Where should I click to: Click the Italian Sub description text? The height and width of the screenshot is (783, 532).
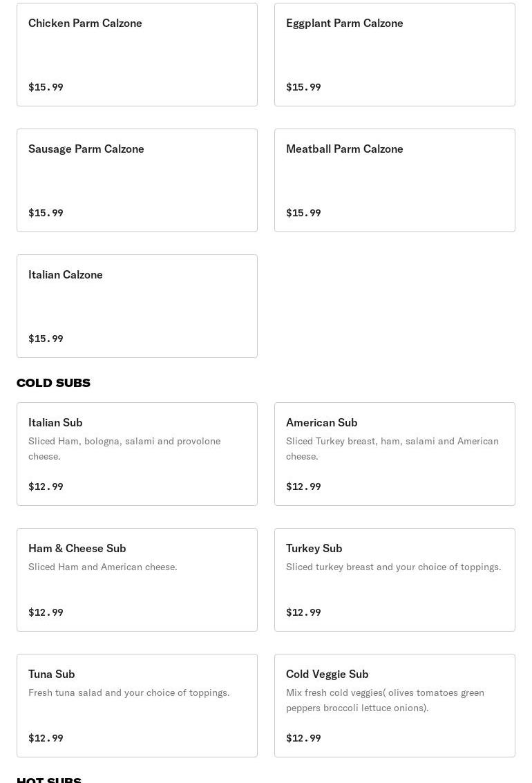(x=124, y=449)
